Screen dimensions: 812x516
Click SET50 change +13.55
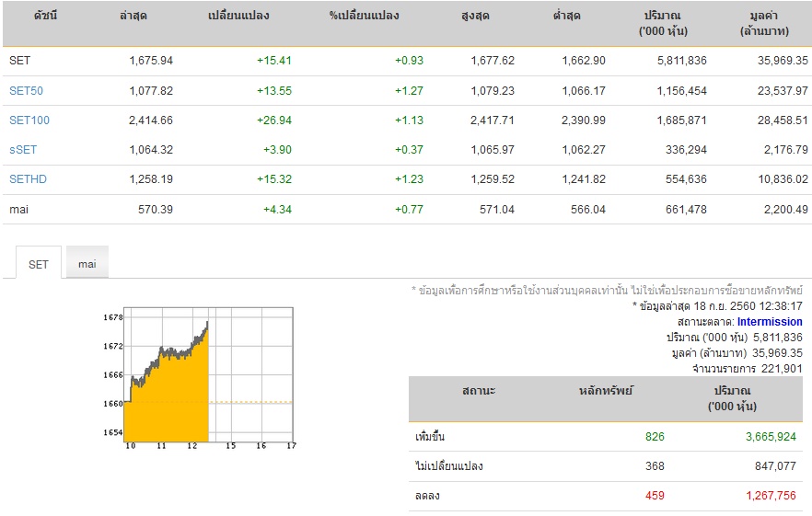pyautogui.click(x=274, y=90)
